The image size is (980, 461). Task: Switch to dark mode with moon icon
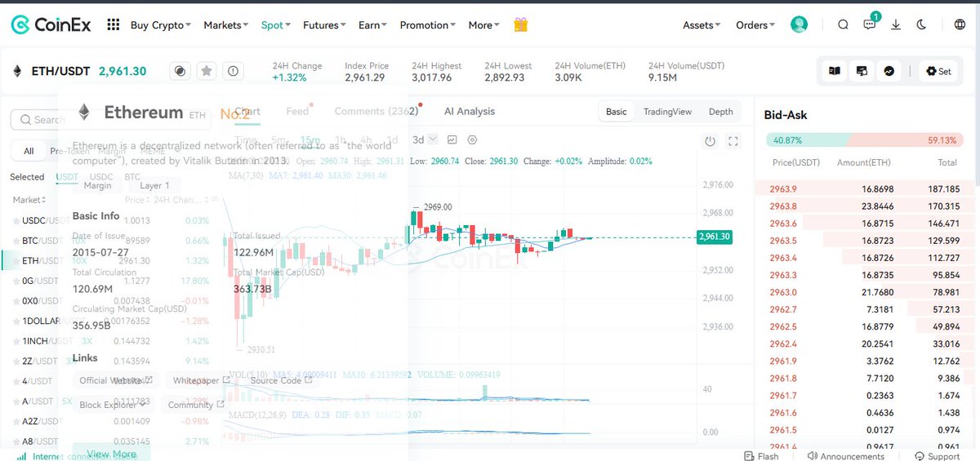tap(922, 25)
